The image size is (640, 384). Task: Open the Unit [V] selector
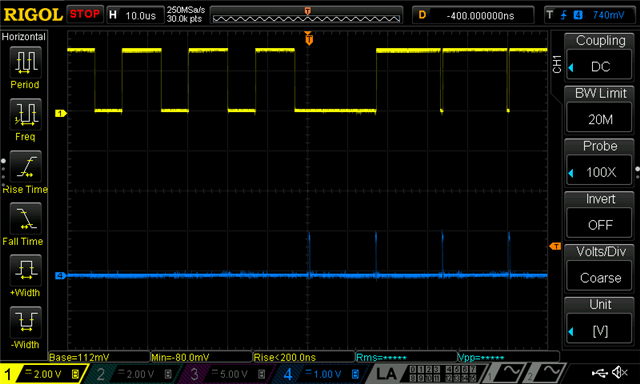click(600, 321)
